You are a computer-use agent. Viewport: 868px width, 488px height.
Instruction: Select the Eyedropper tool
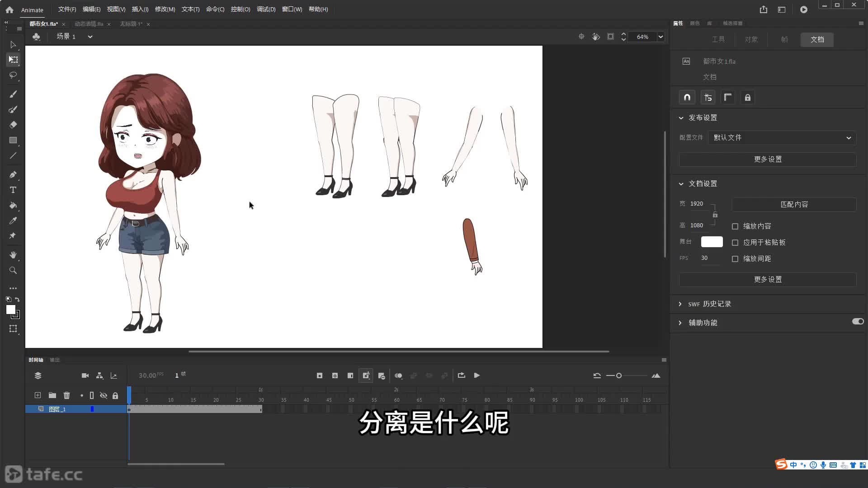coord(13,221)
